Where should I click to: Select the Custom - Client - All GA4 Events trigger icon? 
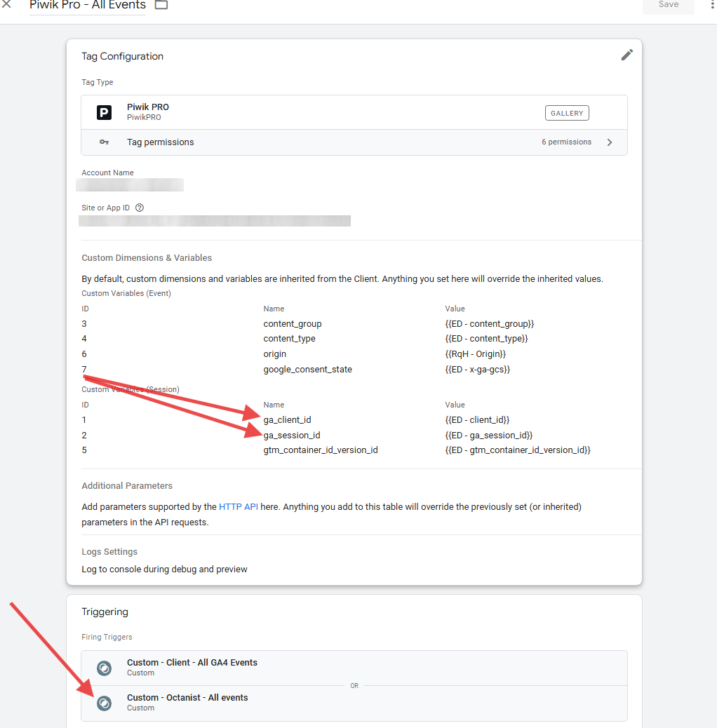click(104, 668)
